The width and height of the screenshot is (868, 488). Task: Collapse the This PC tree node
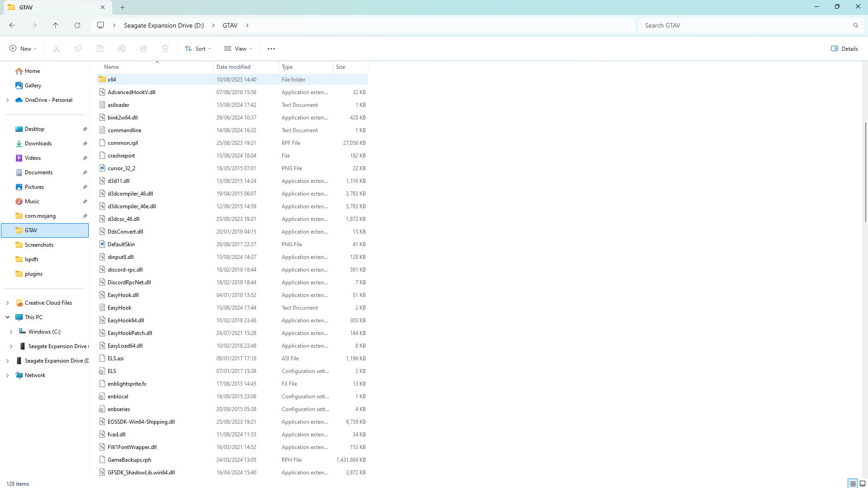click(8, 317)
